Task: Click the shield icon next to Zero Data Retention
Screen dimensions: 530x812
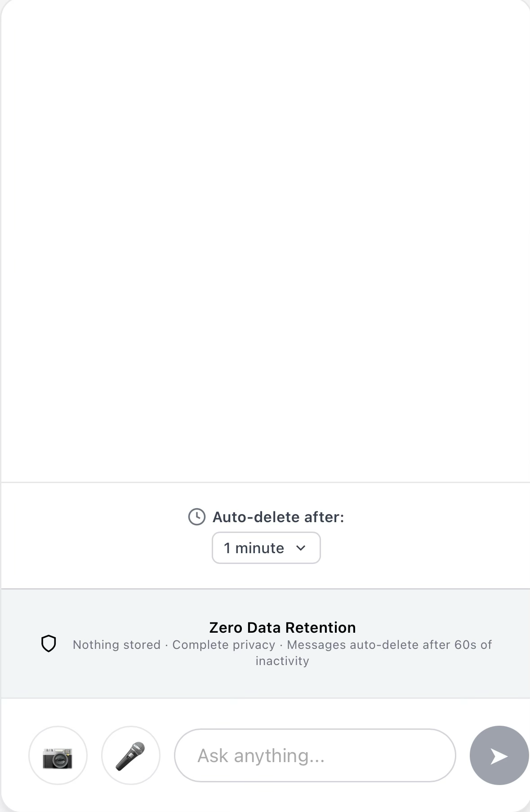Action: [49, 644]
